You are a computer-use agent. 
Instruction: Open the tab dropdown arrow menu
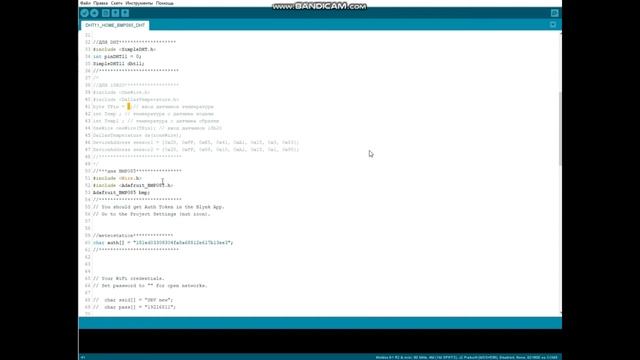tap(553, 25)
